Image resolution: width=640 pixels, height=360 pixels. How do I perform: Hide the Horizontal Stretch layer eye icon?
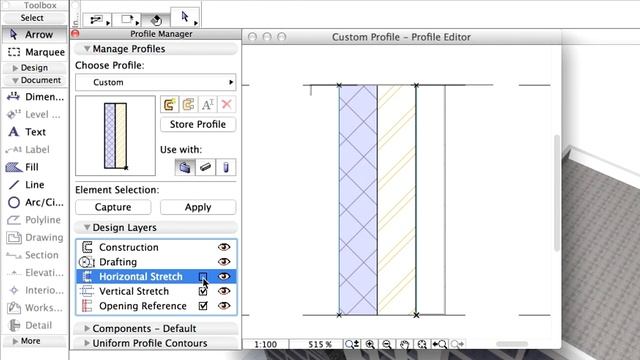coord(224,276)
